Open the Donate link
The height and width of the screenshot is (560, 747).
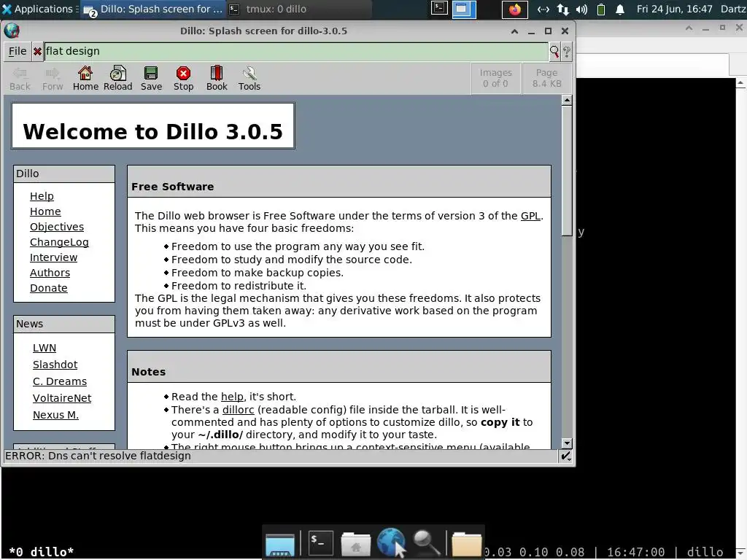click(x=49, y=288)
